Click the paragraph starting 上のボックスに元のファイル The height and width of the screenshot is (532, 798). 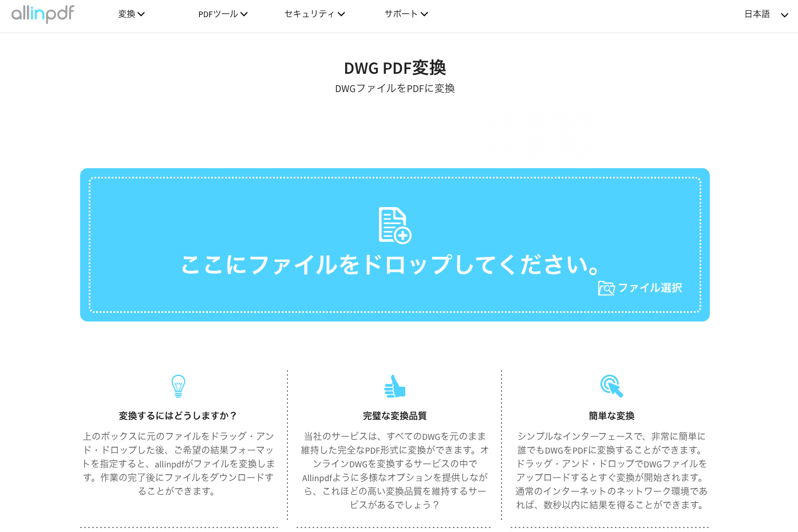pos(178,464)
